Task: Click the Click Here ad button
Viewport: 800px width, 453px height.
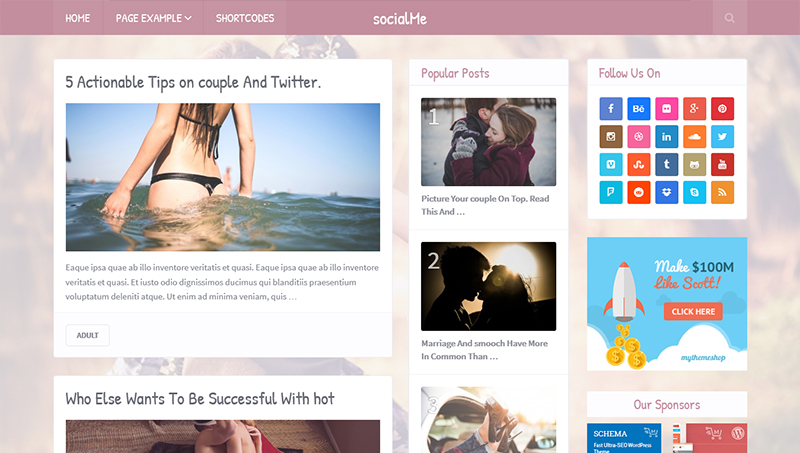Action: 693,311
